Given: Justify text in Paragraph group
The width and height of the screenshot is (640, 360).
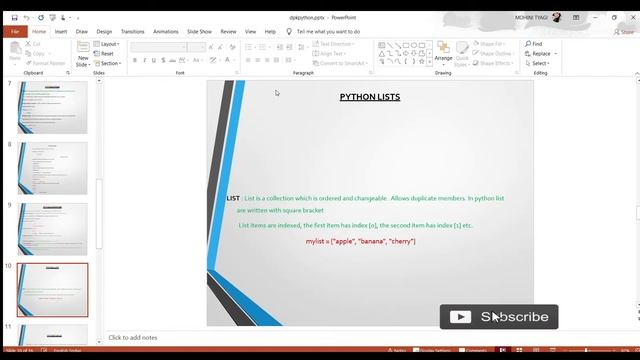Looking at the screenshot, I should click(x=276, y=60).
